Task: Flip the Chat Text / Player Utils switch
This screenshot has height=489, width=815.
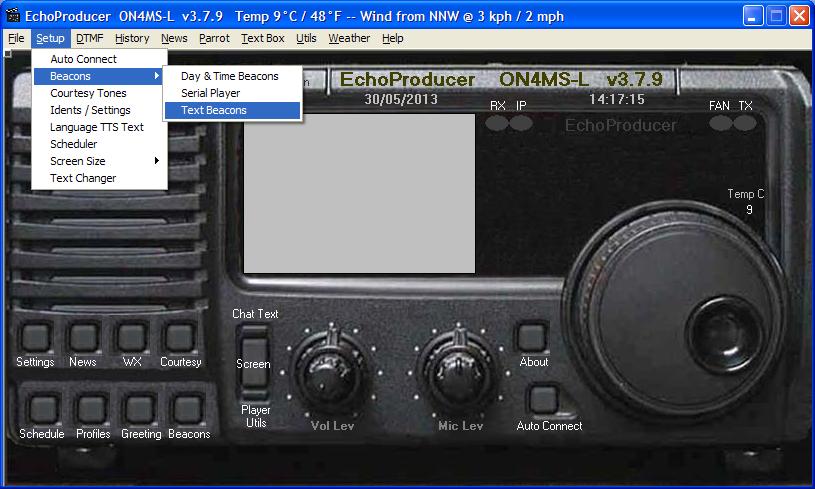Action: point(254,363)
